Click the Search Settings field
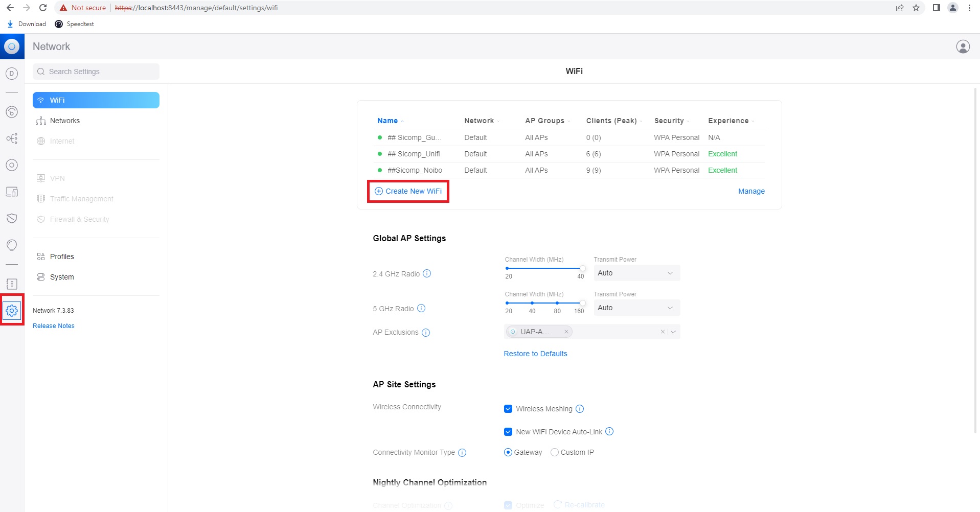The height and width of the screenshot is (512, 980). coord(96,71)
